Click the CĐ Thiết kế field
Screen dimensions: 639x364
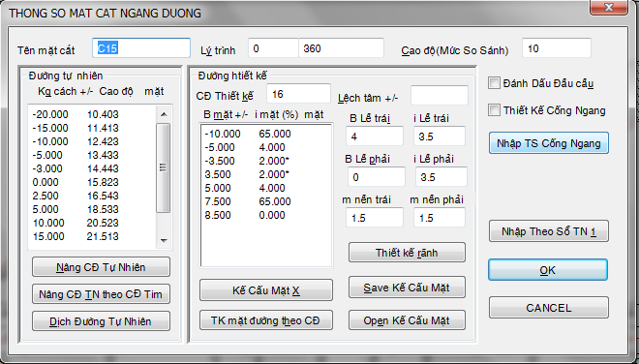point(299,94)
